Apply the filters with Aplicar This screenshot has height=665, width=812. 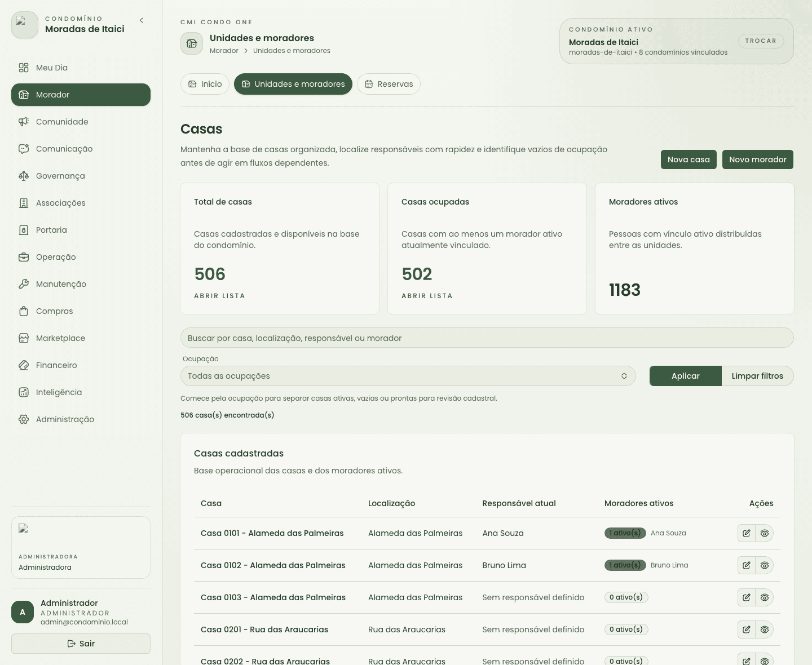click(686, 376)
